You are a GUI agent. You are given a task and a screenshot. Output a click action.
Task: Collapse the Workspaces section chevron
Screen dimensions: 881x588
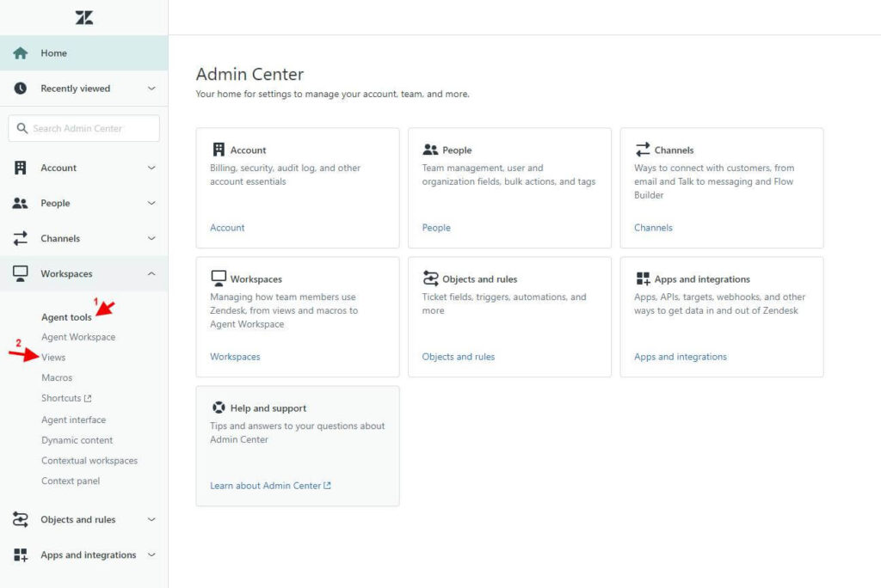tap(151, 273)
